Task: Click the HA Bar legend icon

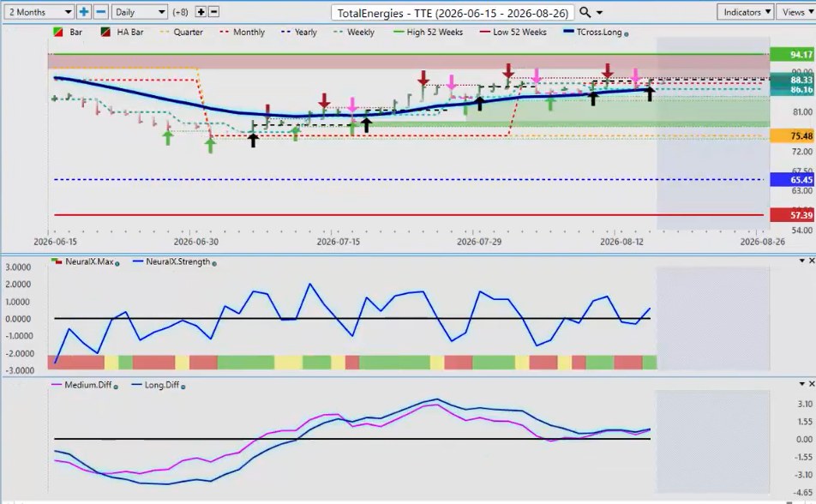Action: [105, 33]
